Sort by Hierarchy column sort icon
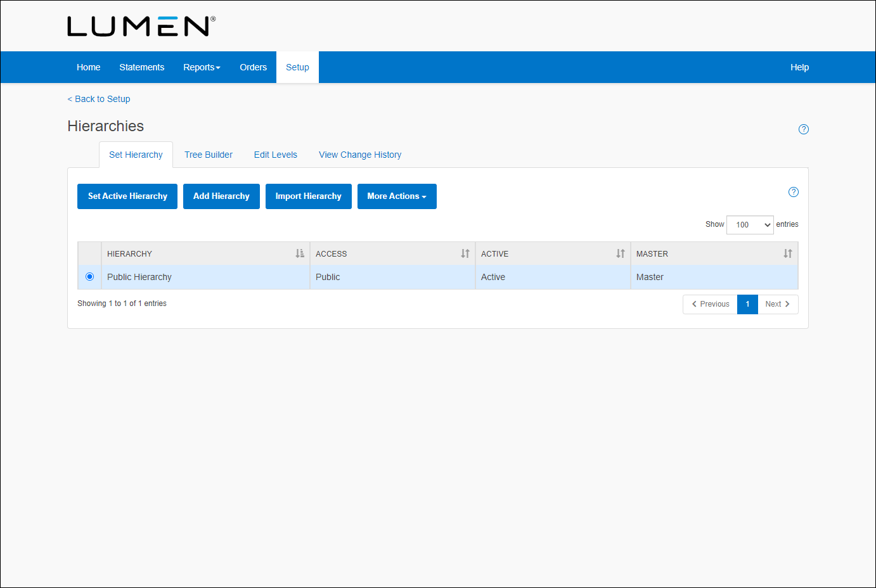This screenshot has height=588, width=876. click(300, 253)
